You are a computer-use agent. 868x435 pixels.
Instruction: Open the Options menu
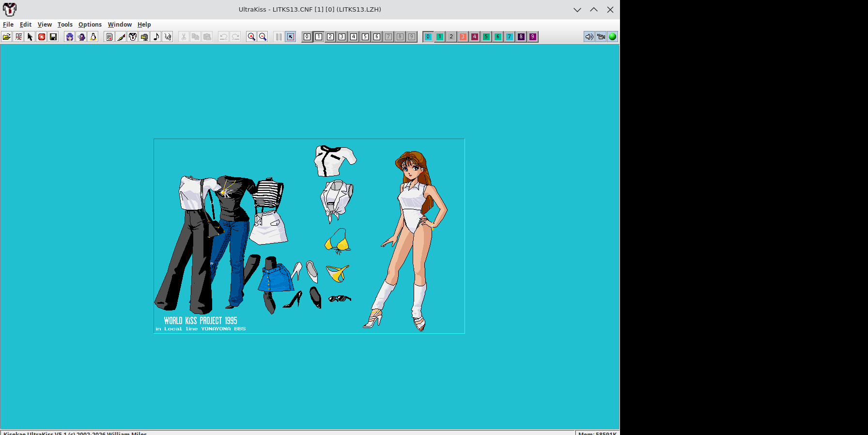(x=90, y=25)
